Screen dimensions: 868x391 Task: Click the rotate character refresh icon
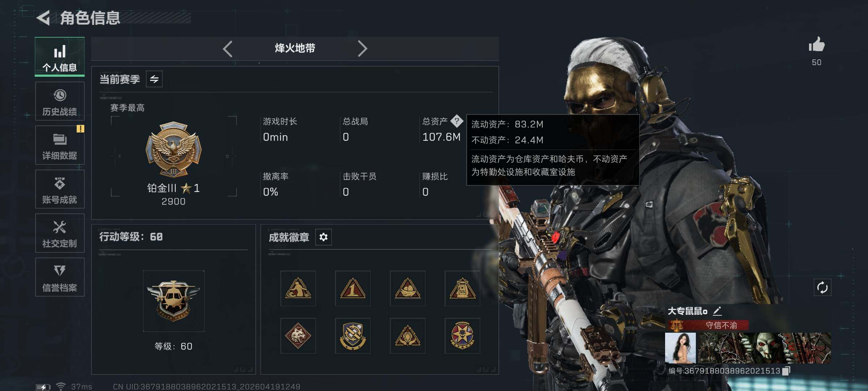822,287
